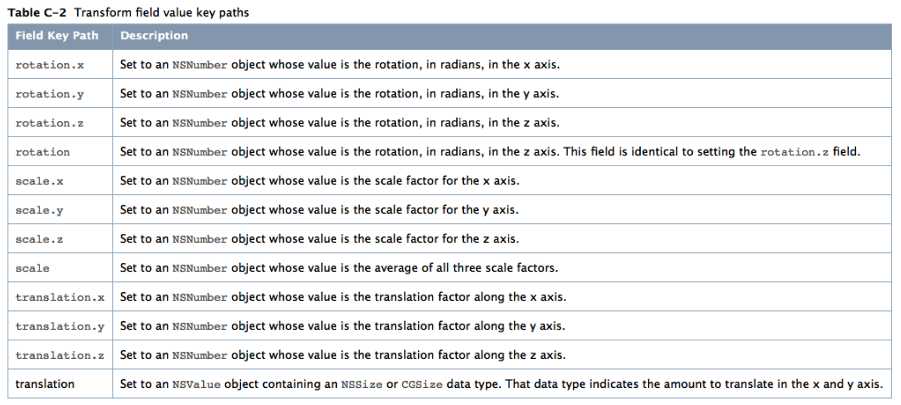Viewport: 901px width, 405px height.
Task: Click the plain "scale" key path cell
Action: point(33,268)
